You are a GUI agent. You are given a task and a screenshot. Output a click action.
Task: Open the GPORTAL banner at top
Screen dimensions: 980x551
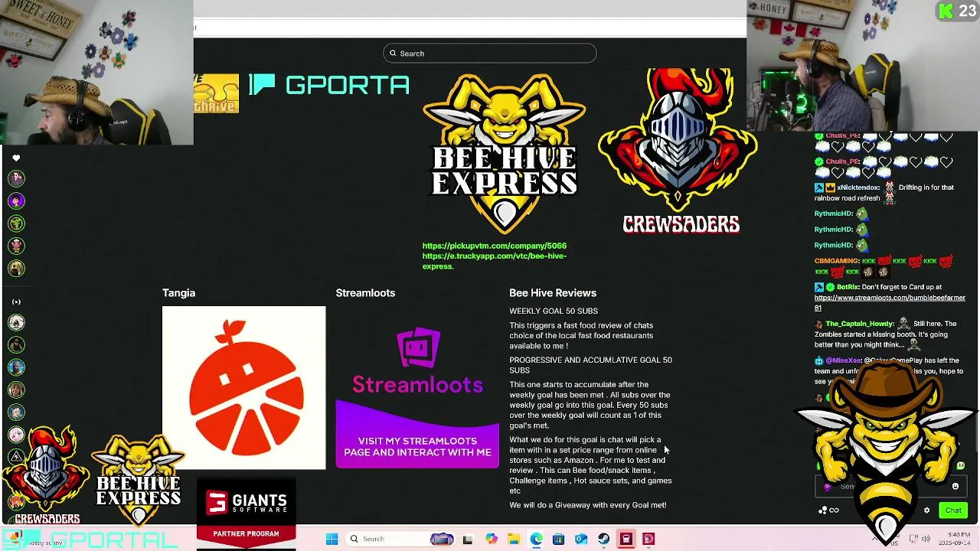(x=329, y=85)
